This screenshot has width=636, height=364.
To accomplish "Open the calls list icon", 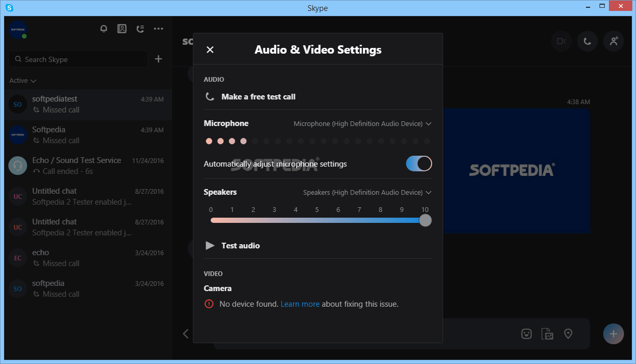I will click(x=140, y=29).
